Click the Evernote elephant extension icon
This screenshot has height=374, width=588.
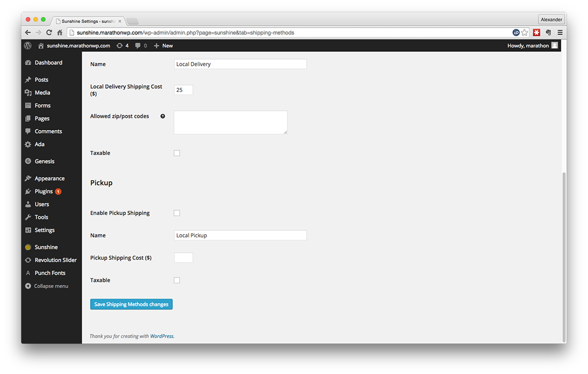(x=549, y=33)
